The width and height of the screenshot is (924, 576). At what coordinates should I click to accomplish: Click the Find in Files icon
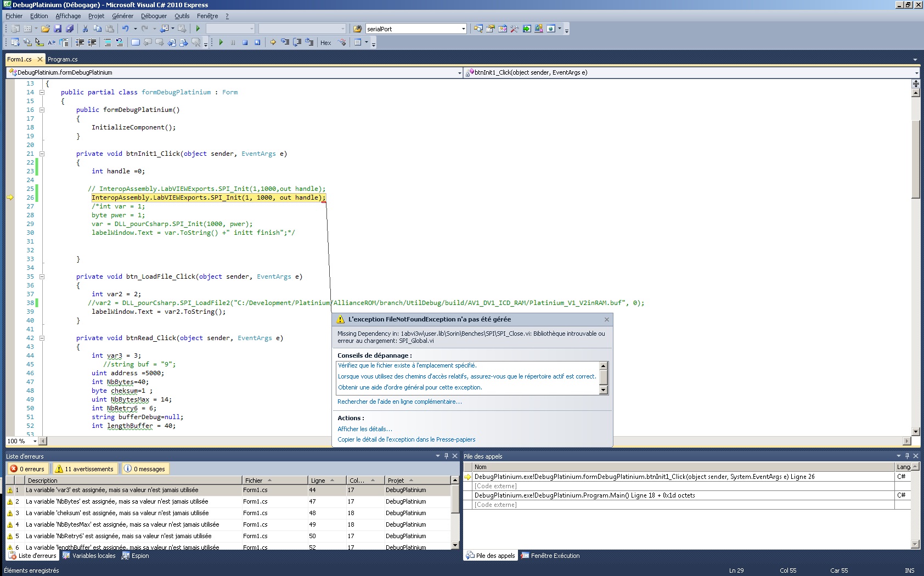click(357, 29)
